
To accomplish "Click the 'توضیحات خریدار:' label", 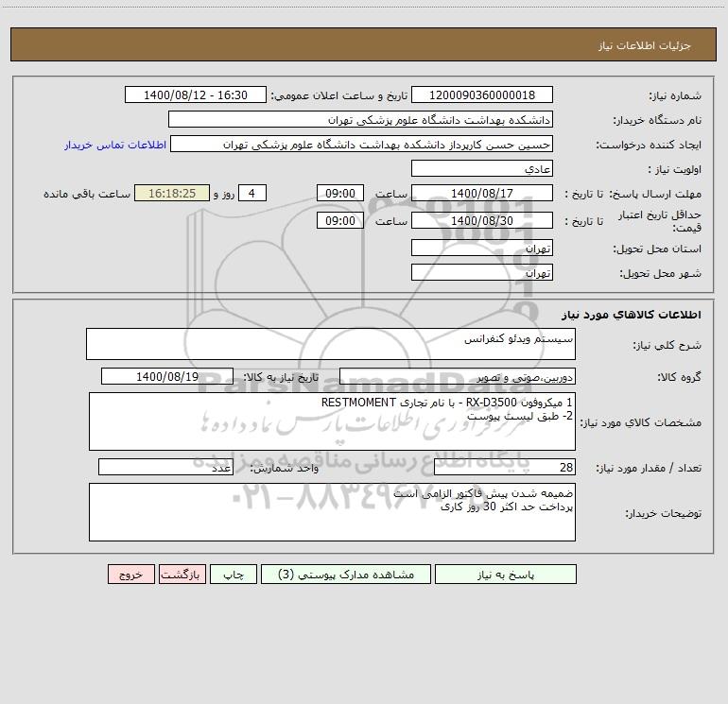I will [664, 514].
